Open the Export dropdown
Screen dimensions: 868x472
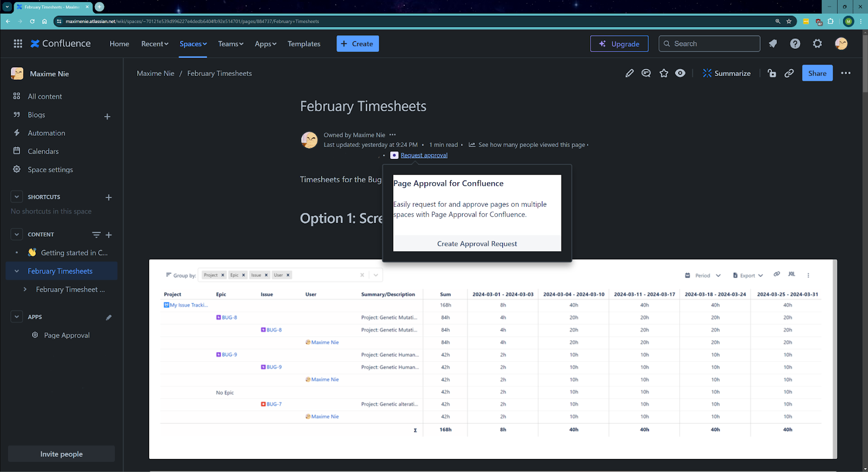(748, 276)
